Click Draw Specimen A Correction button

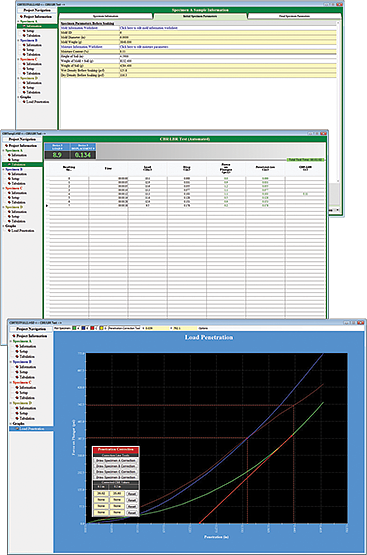[x=116, y=460]
